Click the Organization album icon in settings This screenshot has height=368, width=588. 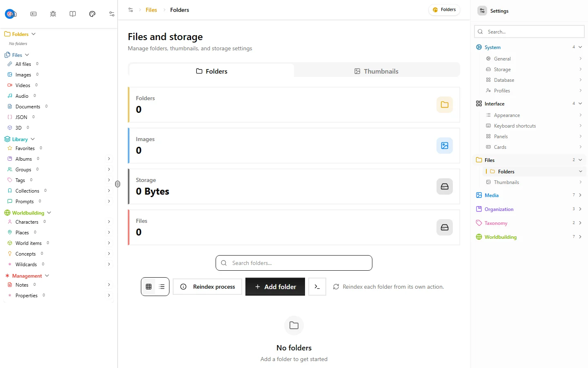[x=479, y=209]
